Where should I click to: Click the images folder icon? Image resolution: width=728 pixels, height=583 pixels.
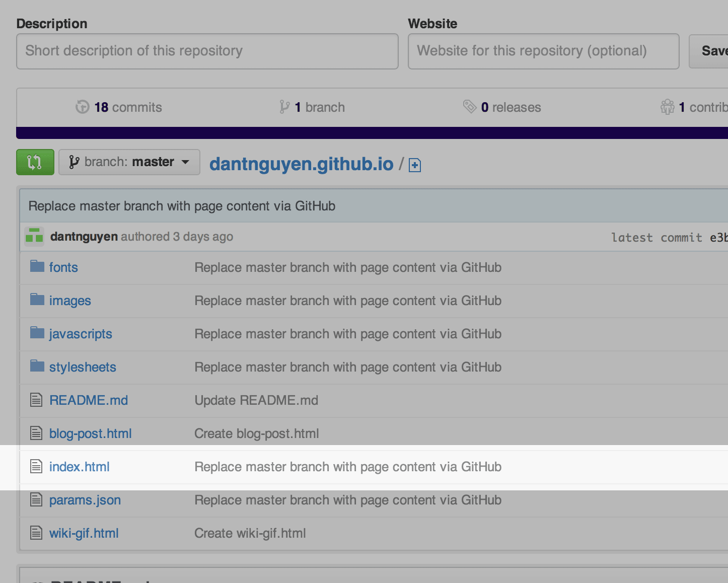37,299
